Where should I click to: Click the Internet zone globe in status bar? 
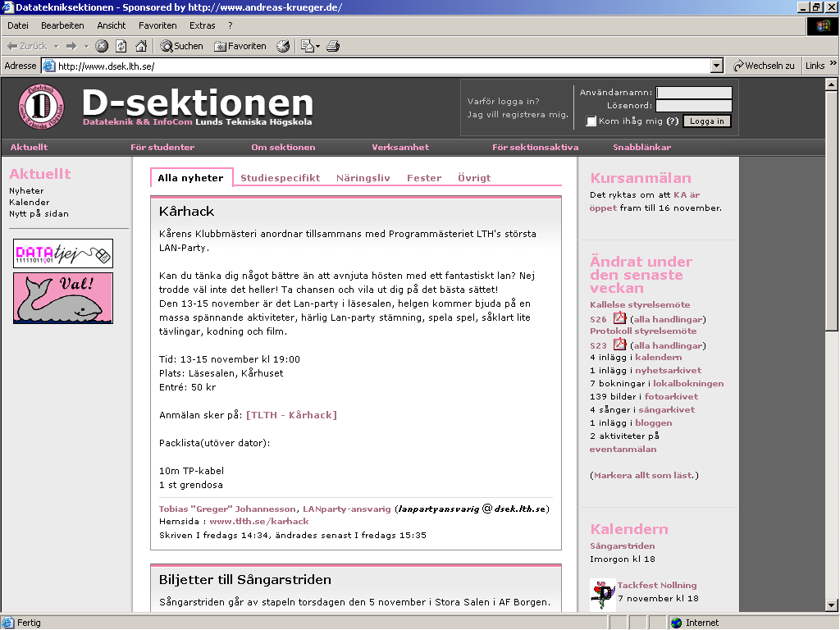coord(677,623)
